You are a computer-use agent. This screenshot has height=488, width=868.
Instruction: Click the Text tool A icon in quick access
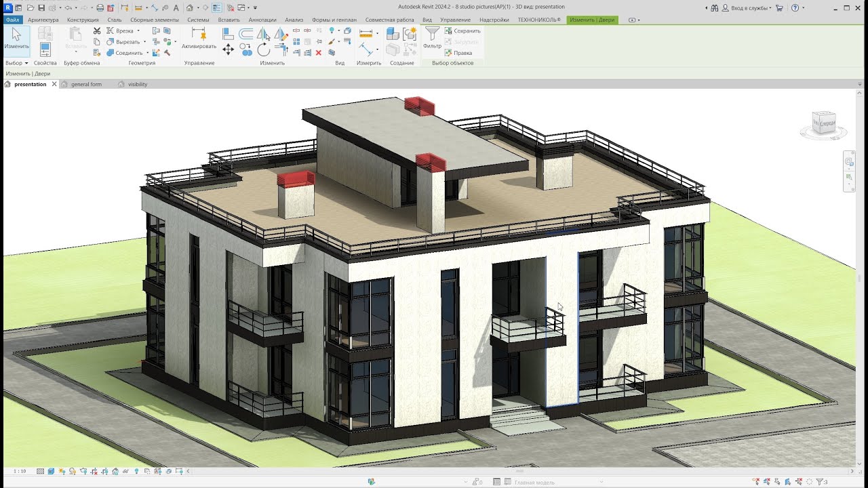coord(176,8)
